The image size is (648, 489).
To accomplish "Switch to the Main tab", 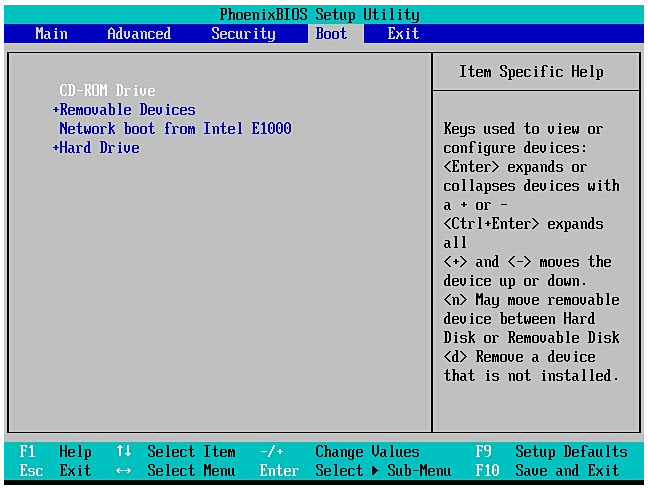I will point(51,34).
